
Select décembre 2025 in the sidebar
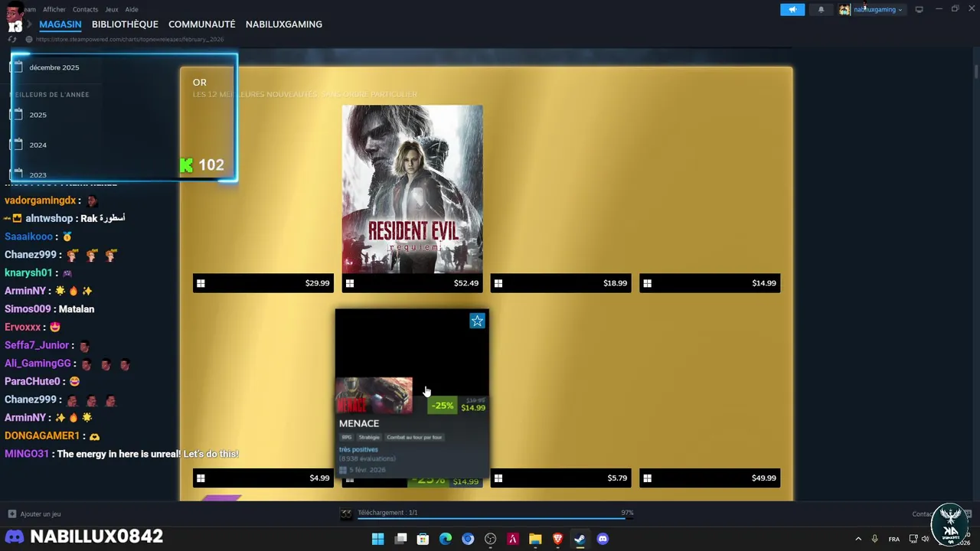click(54, 67)
